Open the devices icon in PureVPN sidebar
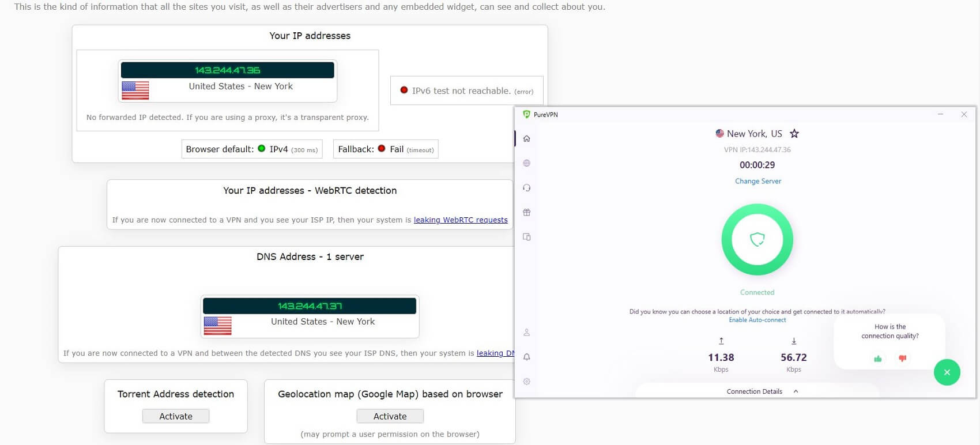The height and width of the screenshot is (445, 980). pos(526,237)
